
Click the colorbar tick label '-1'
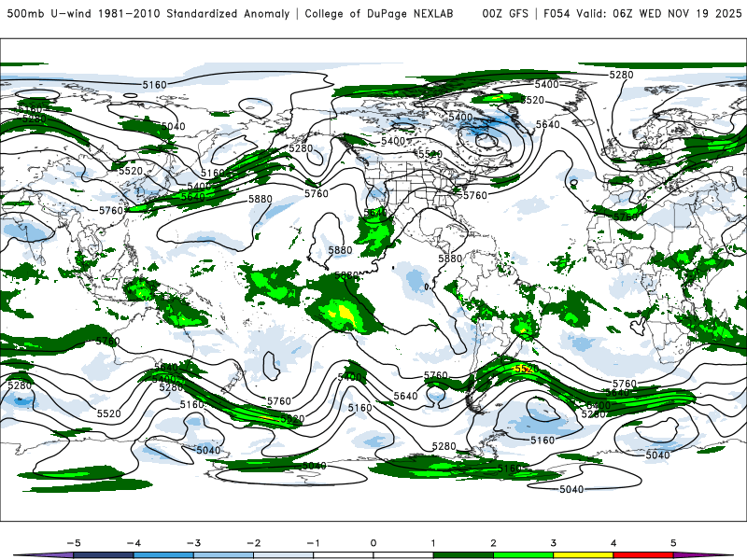pos(313,543)
